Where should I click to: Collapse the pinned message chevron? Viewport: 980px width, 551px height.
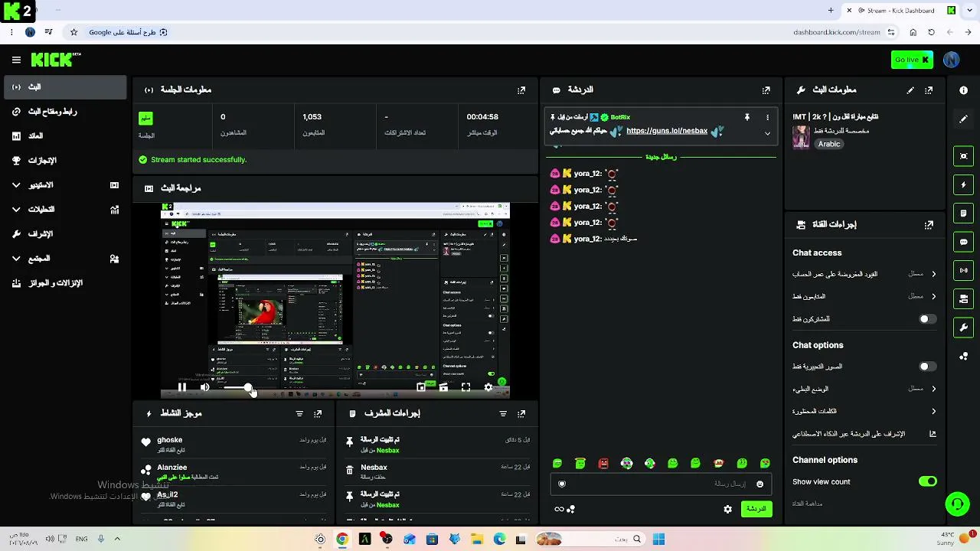[767, 133]
